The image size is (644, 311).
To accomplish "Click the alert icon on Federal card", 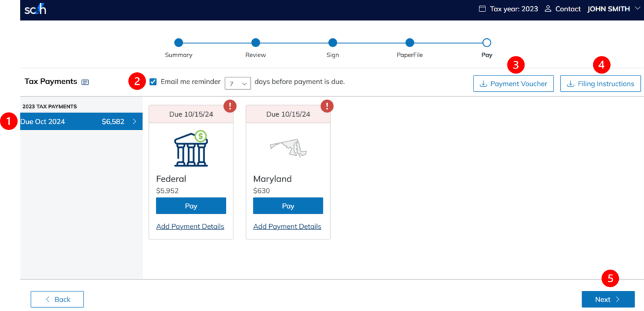I will 230,106.
